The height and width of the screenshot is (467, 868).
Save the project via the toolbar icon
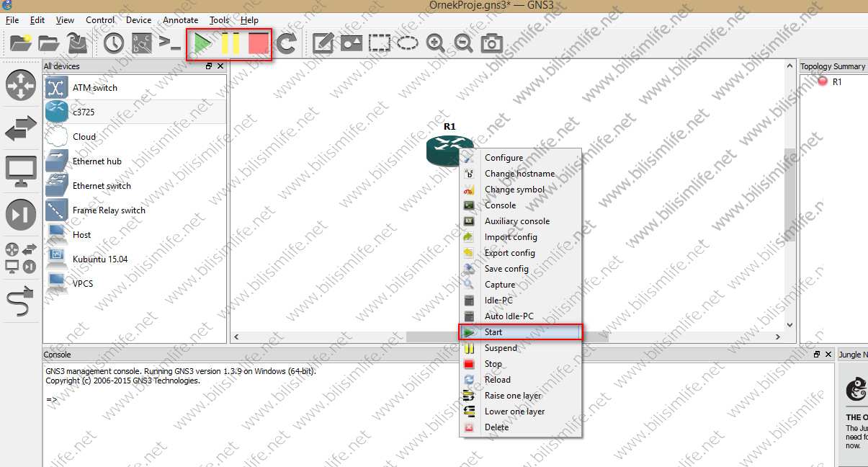78,43
